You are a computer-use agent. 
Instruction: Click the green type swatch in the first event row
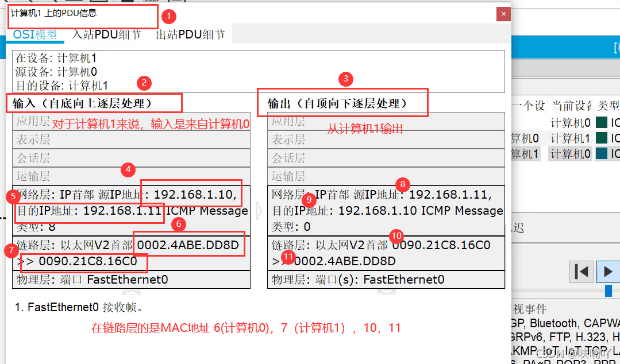click(602, 122)
